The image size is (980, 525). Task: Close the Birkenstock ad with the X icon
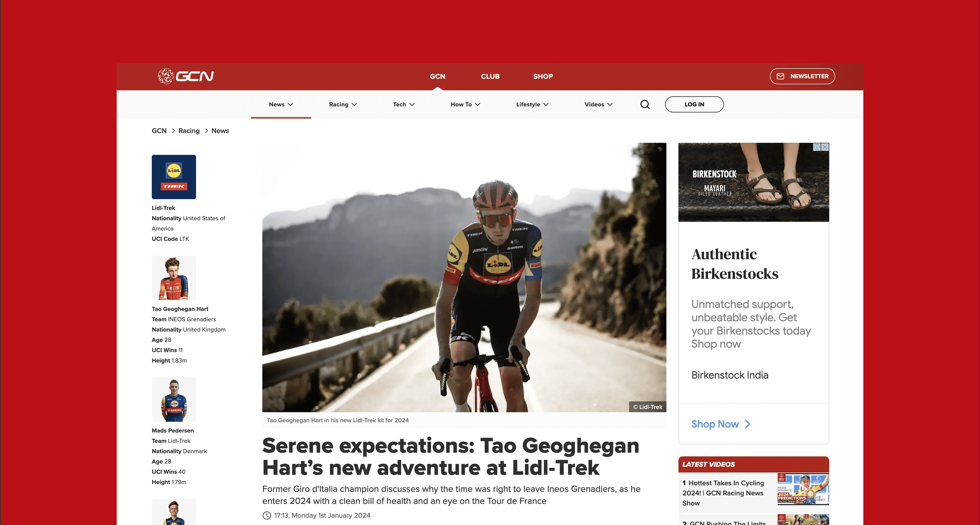coord(825,147)
